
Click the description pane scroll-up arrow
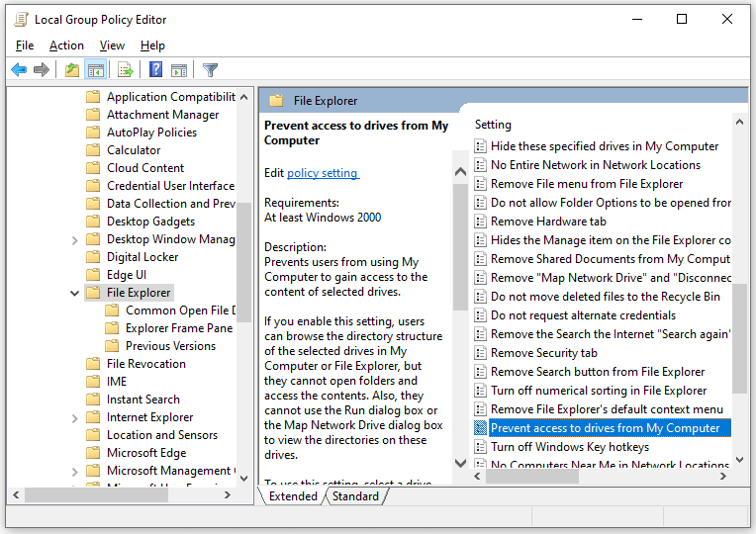click(x=461, y=172)
